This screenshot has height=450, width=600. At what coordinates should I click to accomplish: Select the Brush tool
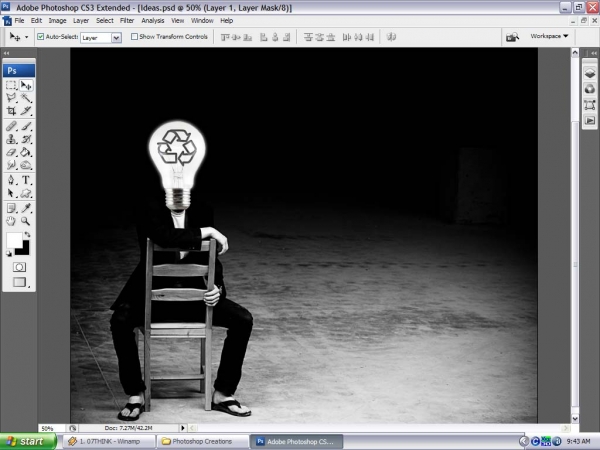tap(26, 126)
